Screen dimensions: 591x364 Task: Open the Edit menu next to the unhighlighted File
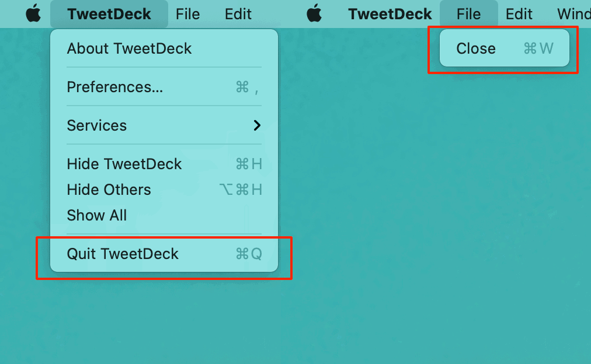tap(238, 14)
